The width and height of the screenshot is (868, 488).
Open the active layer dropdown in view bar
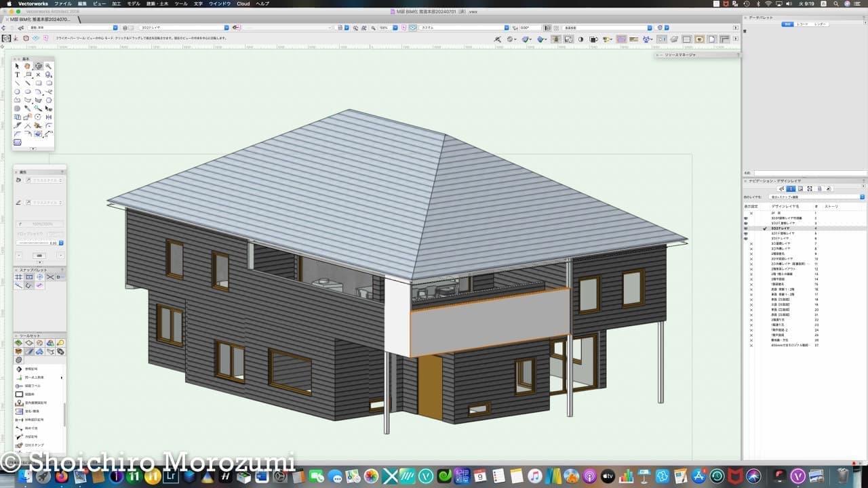click(x=183, y=28)
